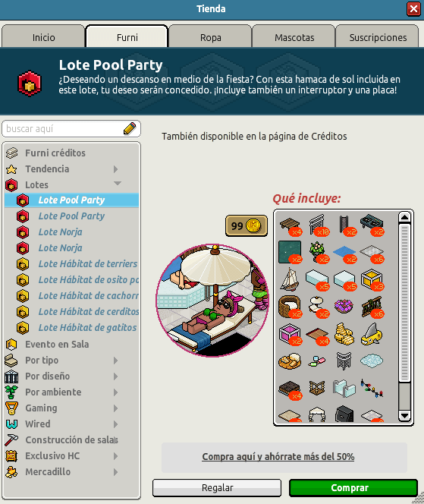Click the Wired category icon
This screenshot has height=504, width=424.
[x=11, y=424]
